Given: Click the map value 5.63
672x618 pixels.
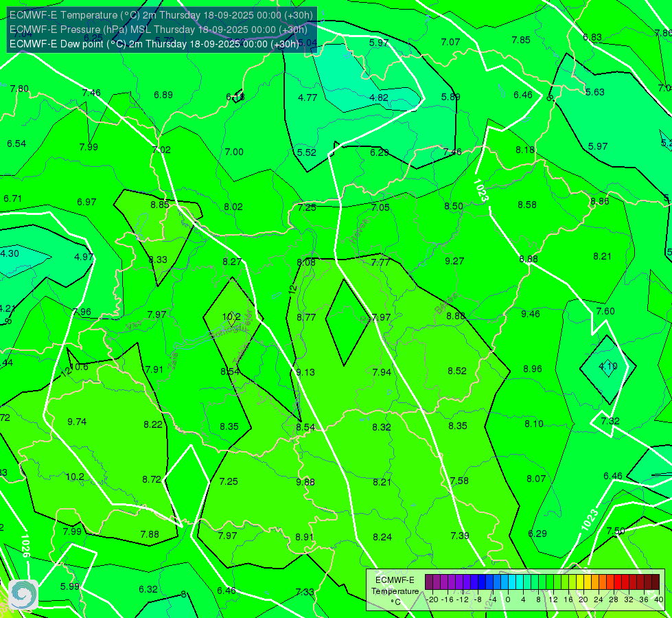Looking at the screenshot, I should (x=595, y=92).
